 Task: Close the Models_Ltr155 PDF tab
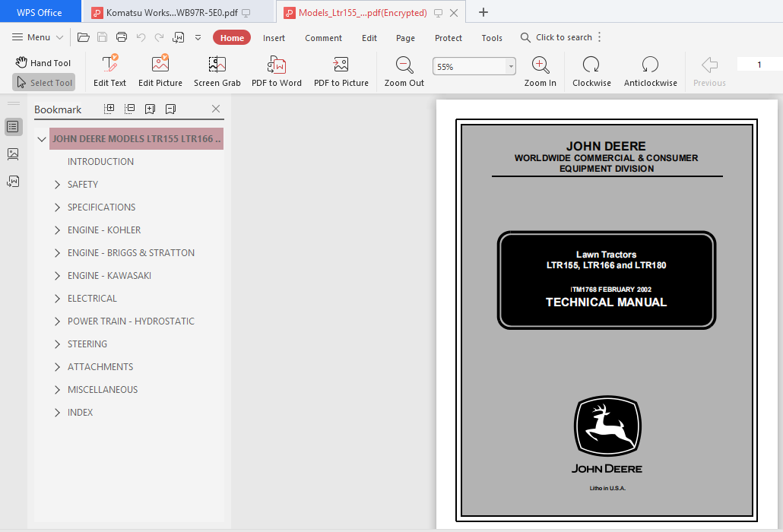[x=454, y=13]
